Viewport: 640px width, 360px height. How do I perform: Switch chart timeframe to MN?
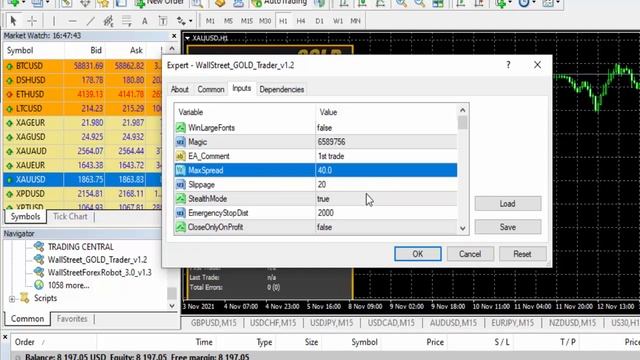(x=356, y=21)
